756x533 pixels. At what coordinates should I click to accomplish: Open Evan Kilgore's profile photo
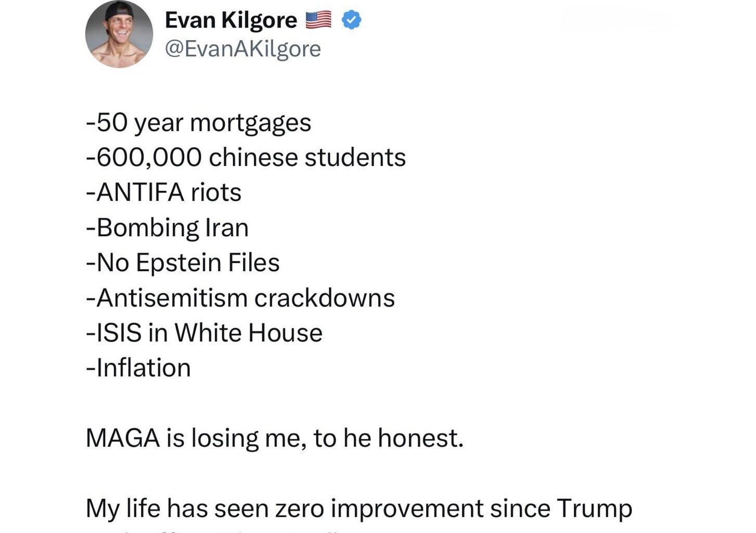click(x=119, y=34)
